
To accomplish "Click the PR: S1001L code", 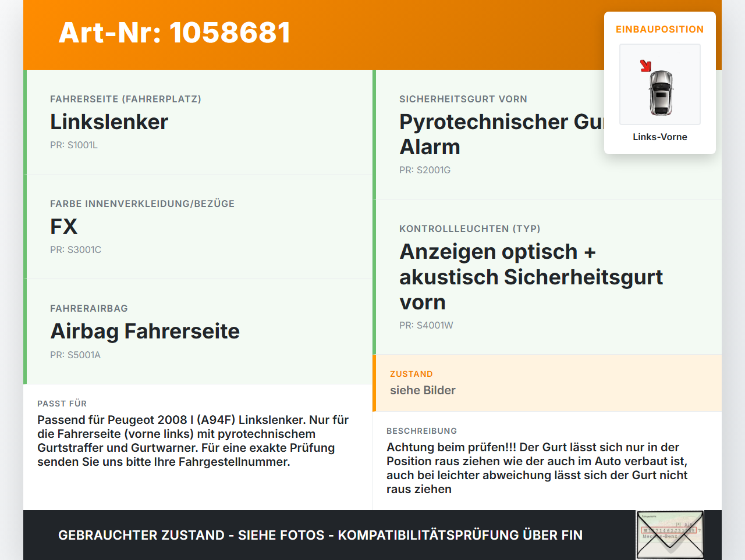I will click(74, 145).
